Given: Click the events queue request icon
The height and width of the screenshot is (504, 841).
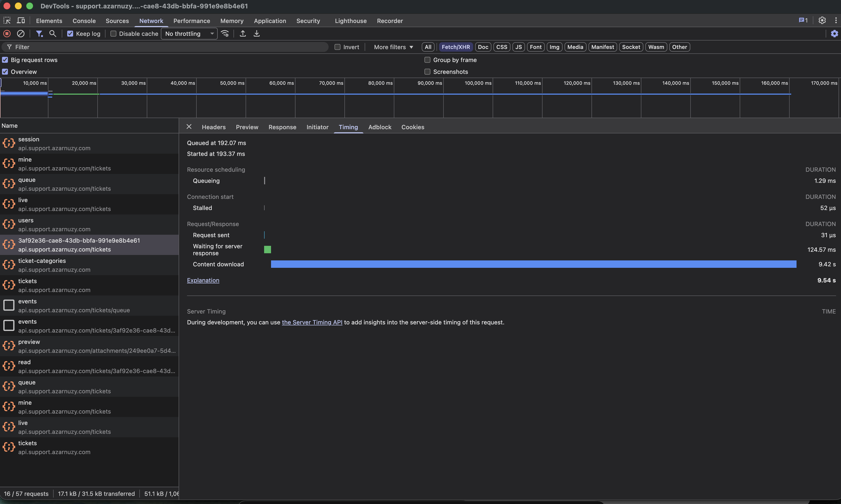Looking at the screenshot, I should (9, 306).
